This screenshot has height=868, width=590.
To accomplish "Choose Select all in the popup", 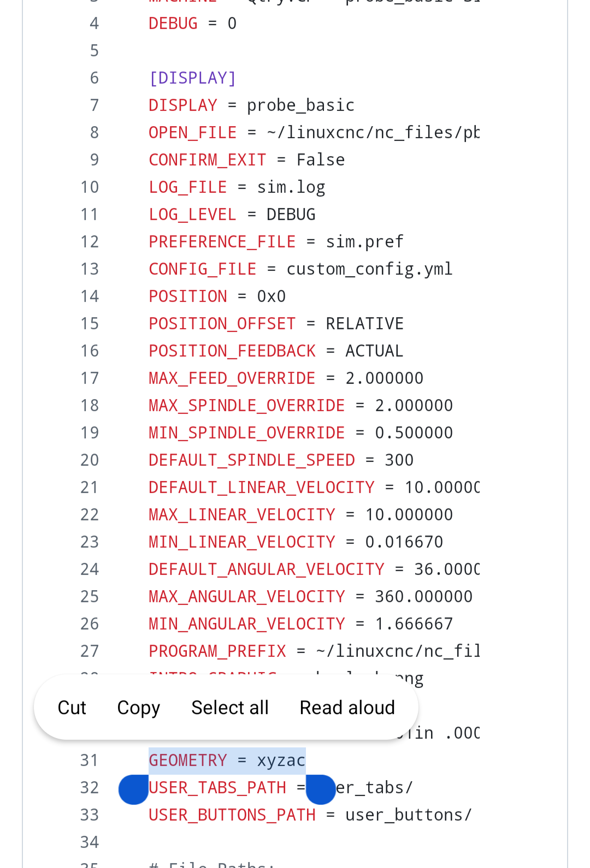I will 230,708.
